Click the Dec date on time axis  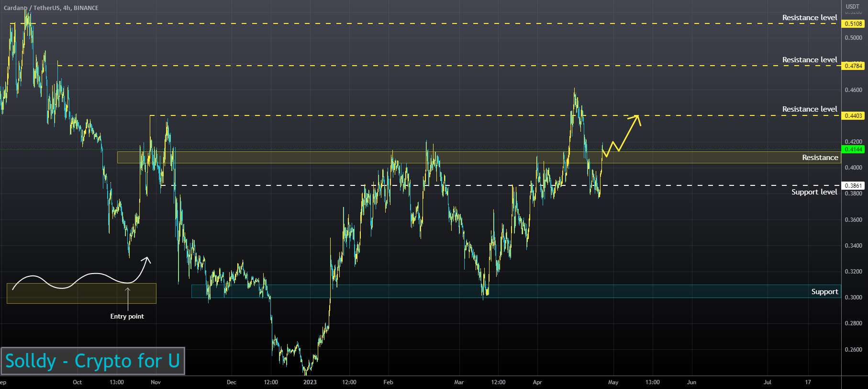231,382
